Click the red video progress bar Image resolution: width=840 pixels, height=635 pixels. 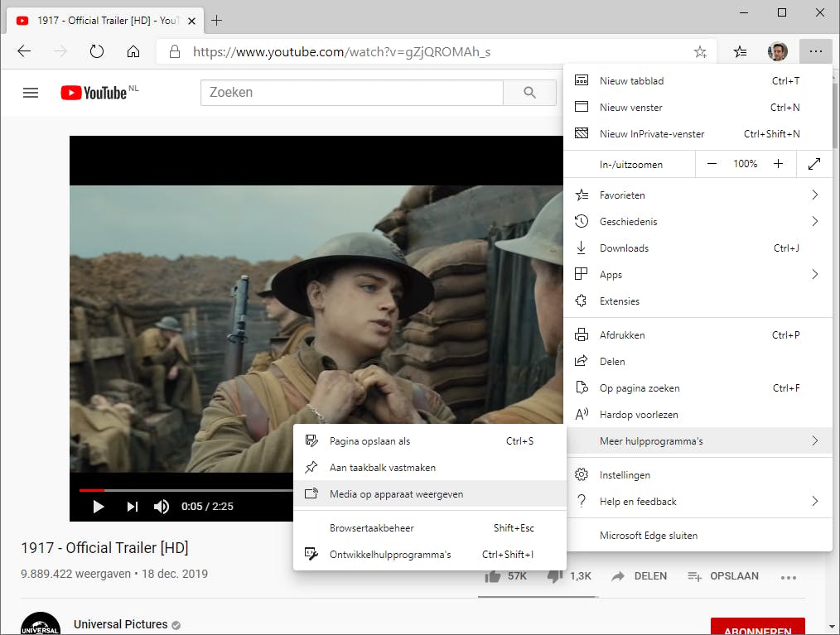tap(91, 490)
